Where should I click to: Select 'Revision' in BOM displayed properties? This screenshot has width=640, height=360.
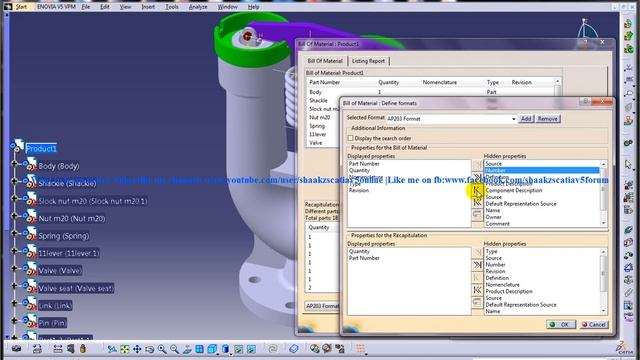click(x=359, y=191)
